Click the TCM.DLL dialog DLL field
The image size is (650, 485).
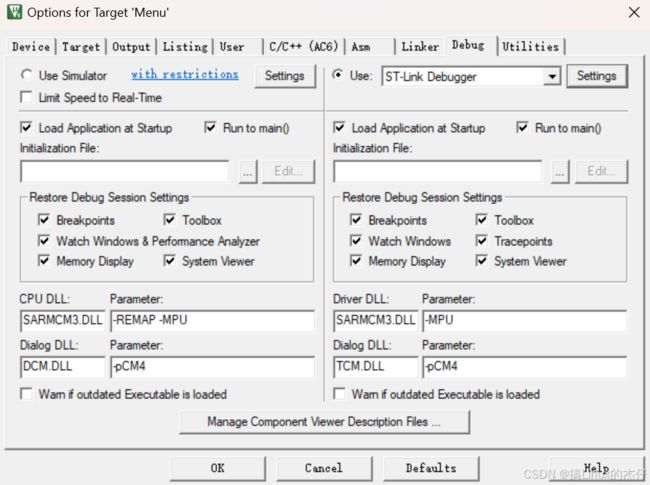coord(376,367)
